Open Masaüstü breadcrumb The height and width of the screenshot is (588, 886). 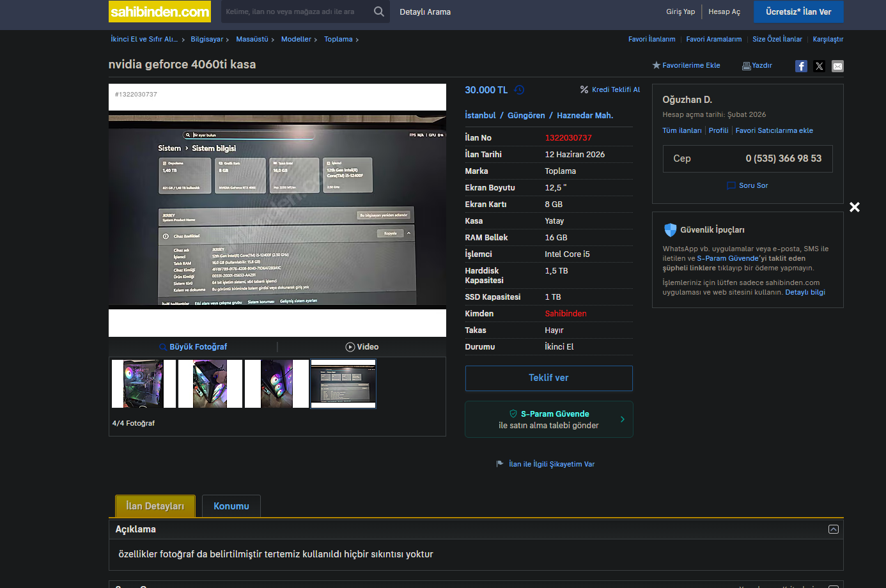(x=252, y=39)
